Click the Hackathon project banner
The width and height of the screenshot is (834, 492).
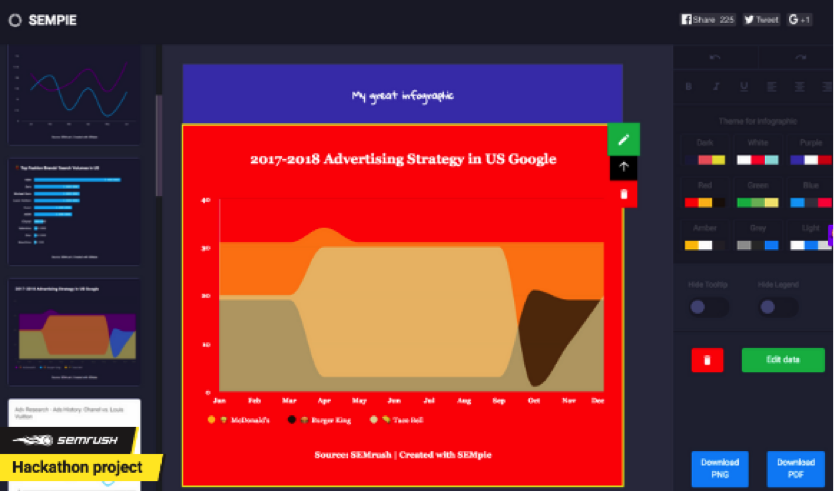pos(78,468)
